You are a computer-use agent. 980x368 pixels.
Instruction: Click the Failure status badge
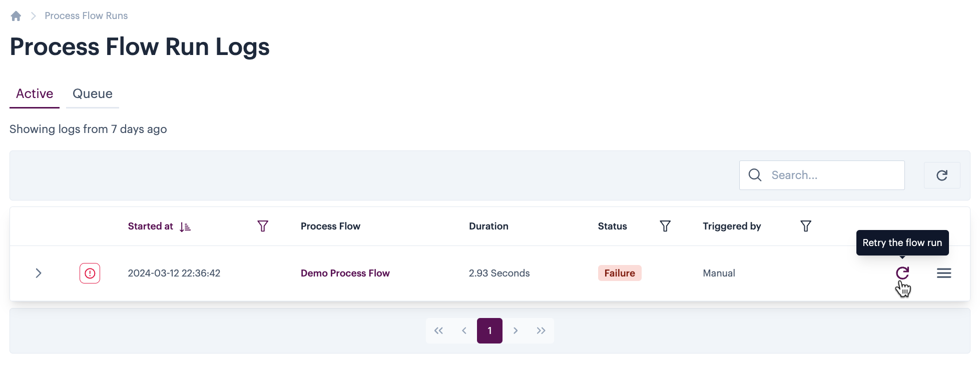click(x=619, y=273)
